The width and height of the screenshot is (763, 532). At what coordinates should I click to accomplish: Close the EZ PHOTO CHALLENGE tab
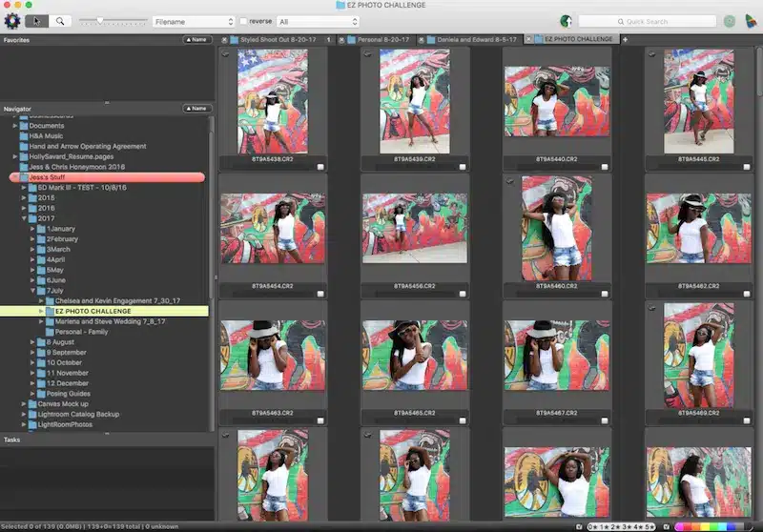click(528, 39)
